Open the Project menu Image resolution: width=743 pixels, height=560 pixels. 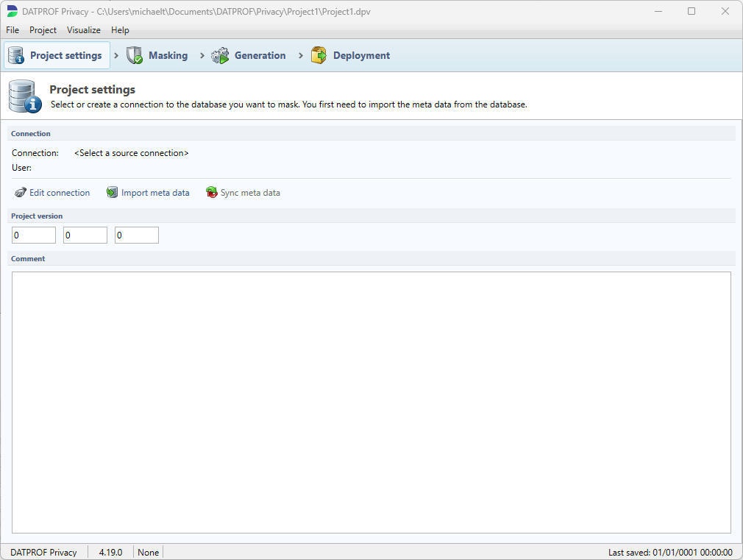(x=43, y=30)
